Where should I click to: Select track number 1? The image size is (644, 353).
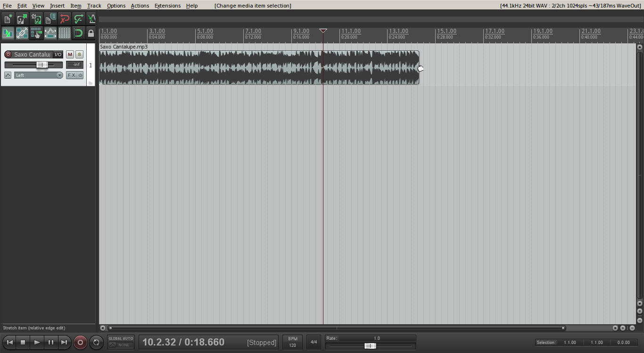tap(91, 65)
